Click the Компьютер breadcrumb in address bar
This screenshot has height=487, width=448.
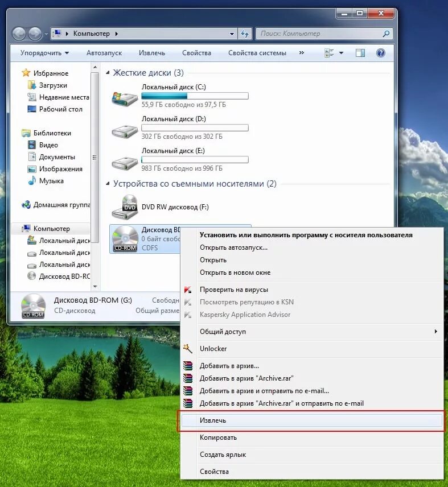click(x=91, y=34)
